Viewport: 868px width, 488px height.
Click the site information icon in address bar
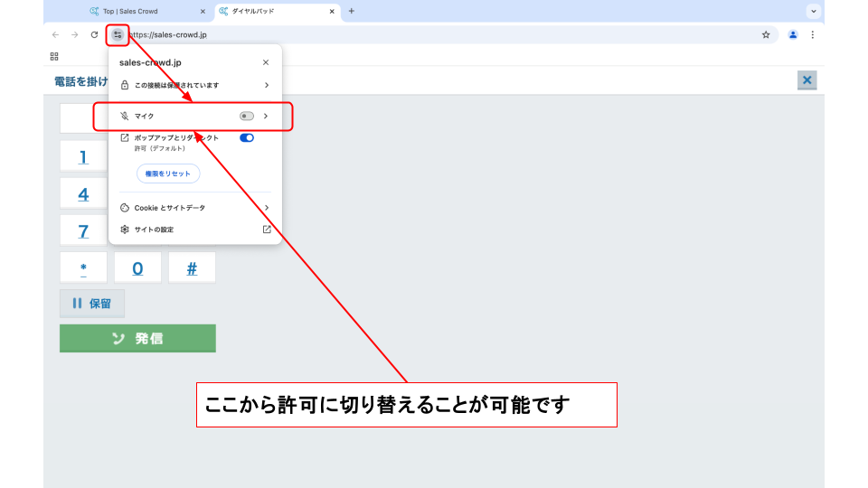coord(118,34)
